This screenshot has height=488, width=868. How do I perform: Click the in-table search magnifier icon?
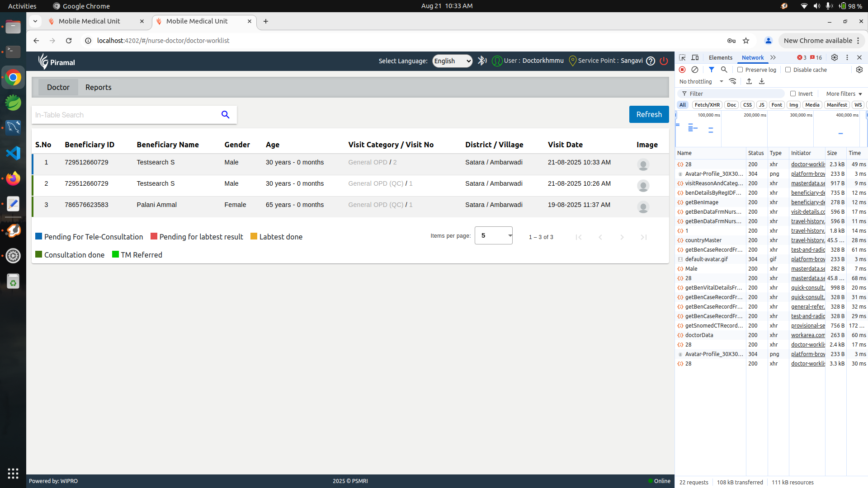tap(225, 115)
